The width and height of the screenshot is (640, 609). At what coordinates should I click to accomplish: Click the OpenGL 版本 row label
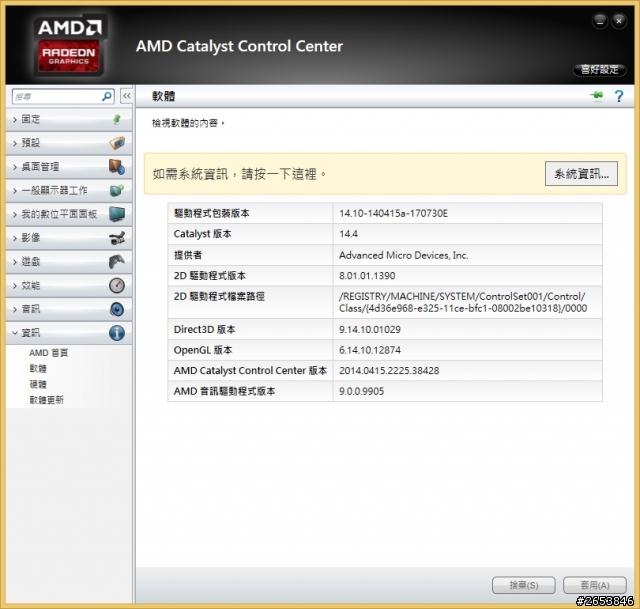[203, 350]
